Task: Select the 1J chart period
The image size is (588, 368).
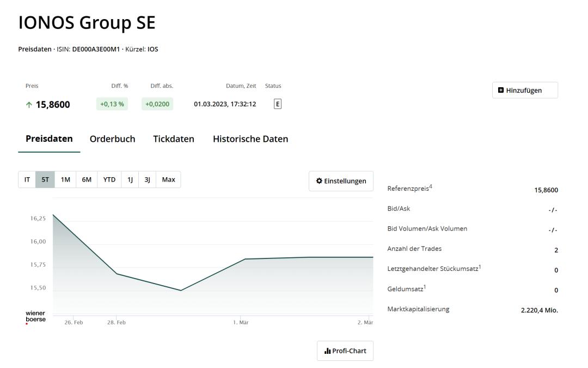Action: point(130,180)
